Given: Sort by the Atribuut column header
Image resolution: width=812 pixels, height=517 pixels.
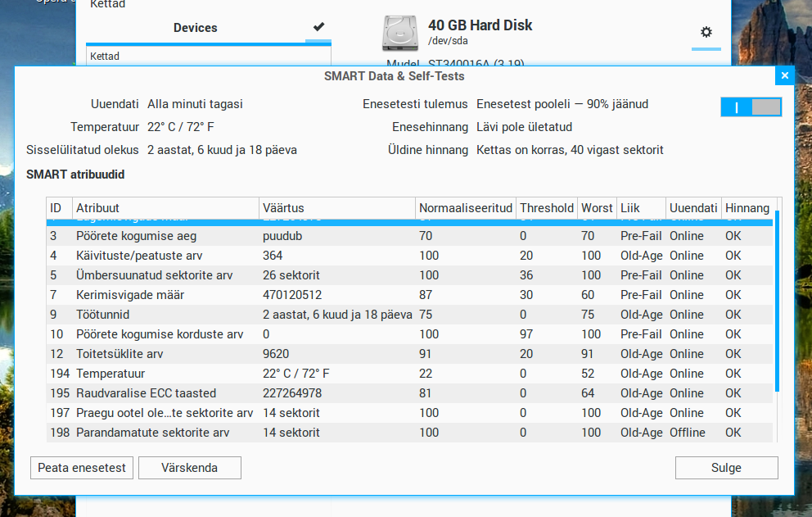Looking at the screenshot, I should (x=164, y=208).
